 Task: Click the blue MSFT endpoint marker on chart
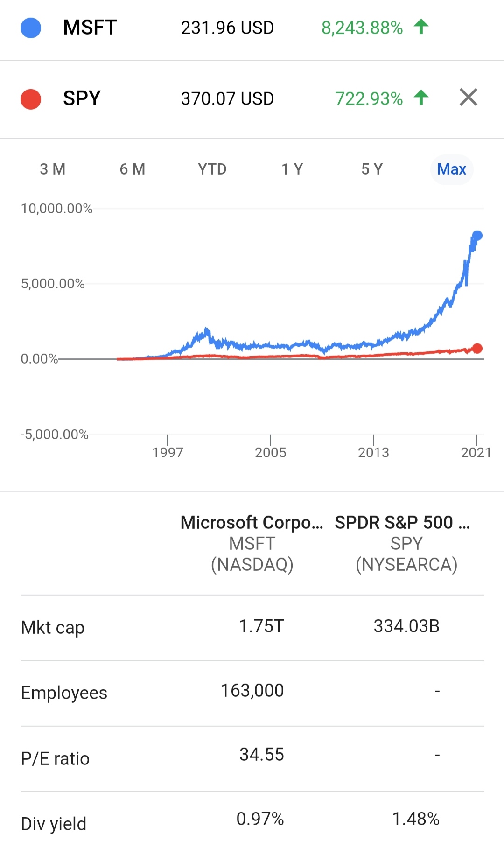point(477,236)
